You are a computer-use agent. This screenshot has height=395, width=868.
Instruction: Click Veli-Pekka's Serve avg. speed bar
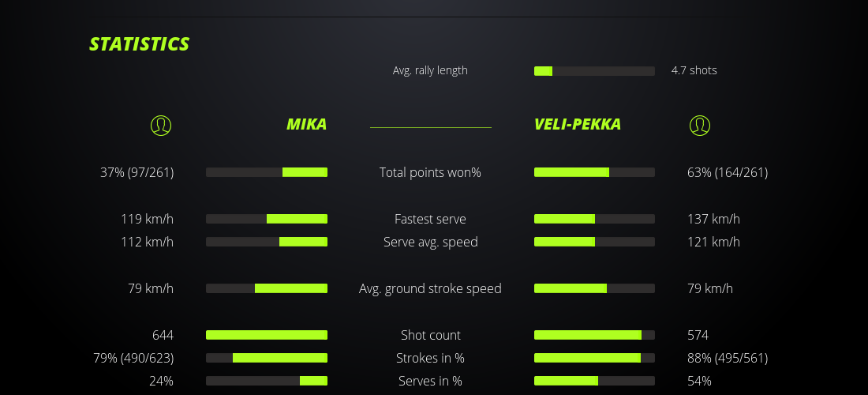tap(594, 242)
